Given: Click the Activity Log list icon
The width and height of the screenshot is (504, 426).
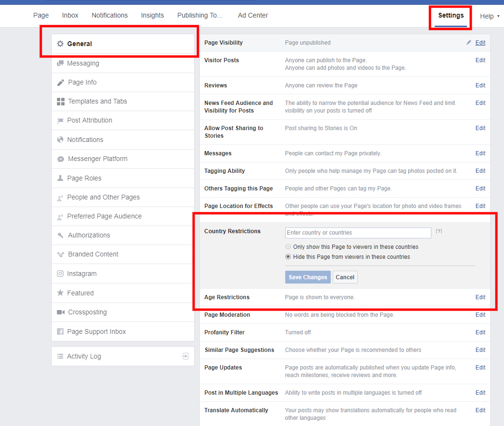Looking at the screenshot, I should pos(60,356).
